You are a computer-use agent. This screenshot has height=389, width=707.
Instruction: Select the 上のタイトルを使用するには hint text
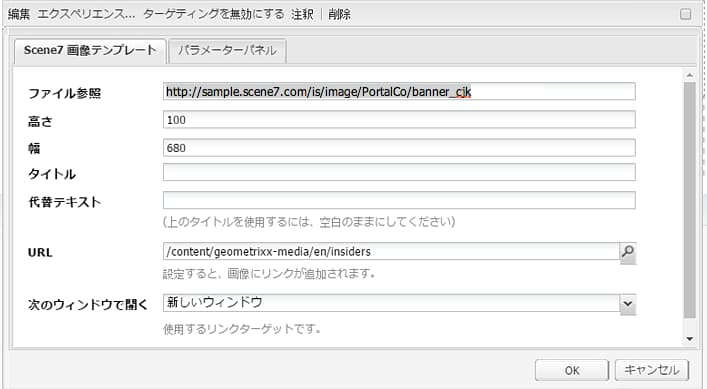point(309,222)
